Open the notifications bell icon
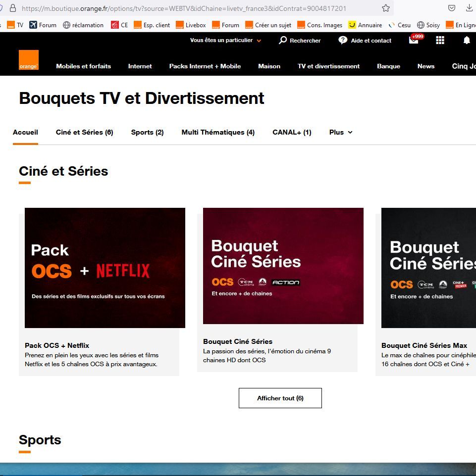476x476 pixels. click(467, 40)
